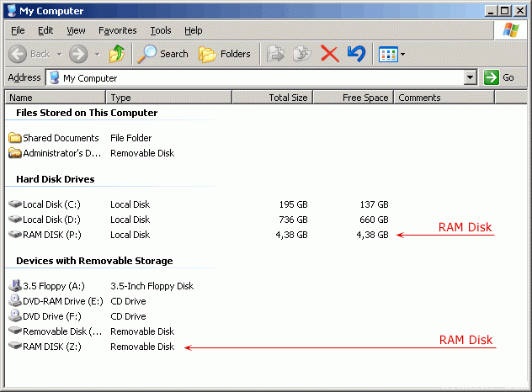This screenshot has width=532, height=392.
Task: Click the red Delete icon
Action: [x=329, y=54]
